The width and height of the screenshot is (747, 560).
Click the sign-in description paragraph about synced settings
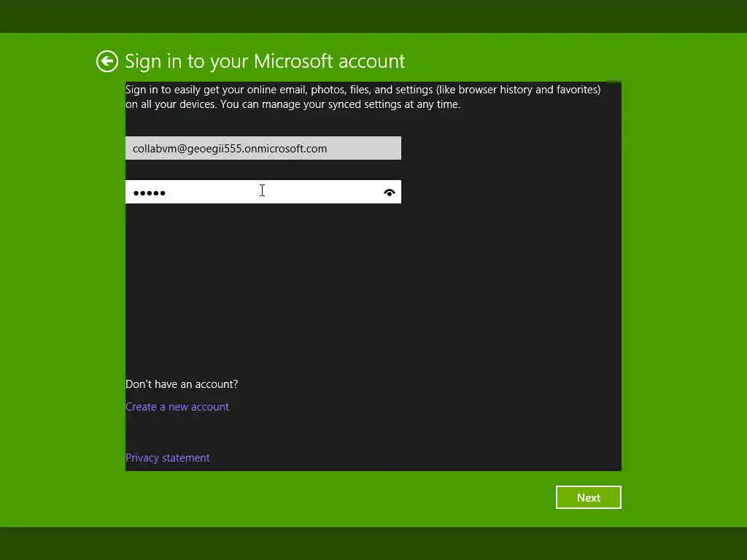pyautogui.click(x=363, y=97)
